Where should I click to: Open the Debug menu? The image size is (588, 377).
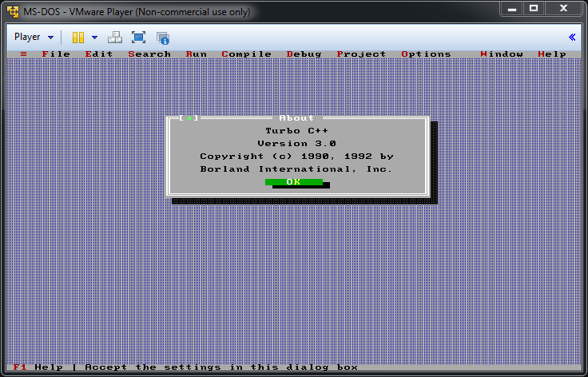pyautogui.click(x=304, y=54)
